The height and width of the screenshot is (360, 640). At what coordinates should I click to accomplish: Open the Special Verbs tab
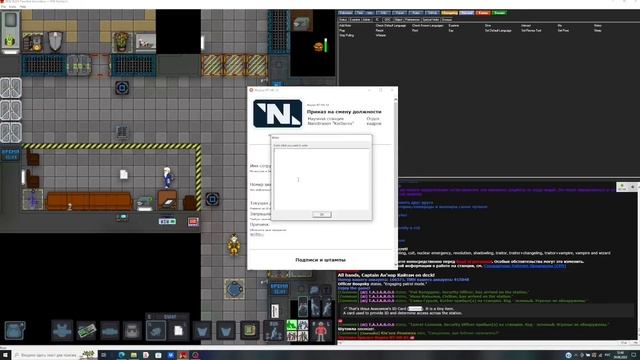431,19
